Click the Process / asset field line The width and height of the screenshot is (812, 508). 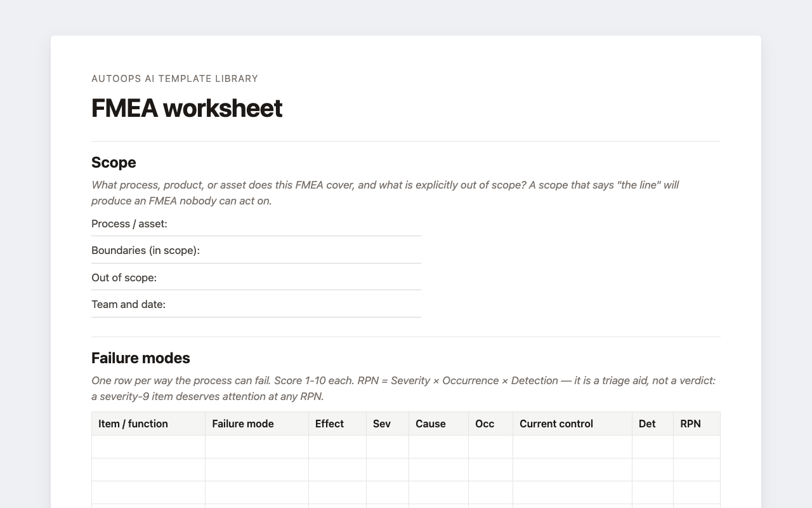pos(256,224)
